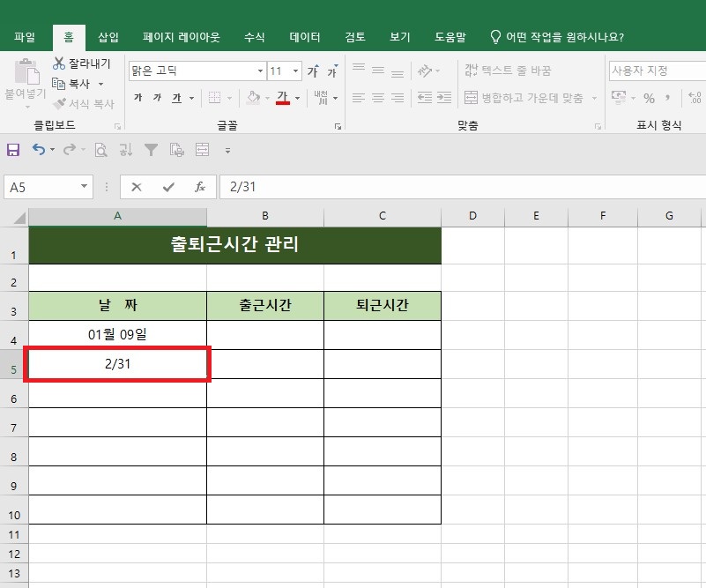Viewport: 706px width, 588px height.
Task: Switch to the 페이지 레이아웃 tab
Action: (x=181, y=37)
